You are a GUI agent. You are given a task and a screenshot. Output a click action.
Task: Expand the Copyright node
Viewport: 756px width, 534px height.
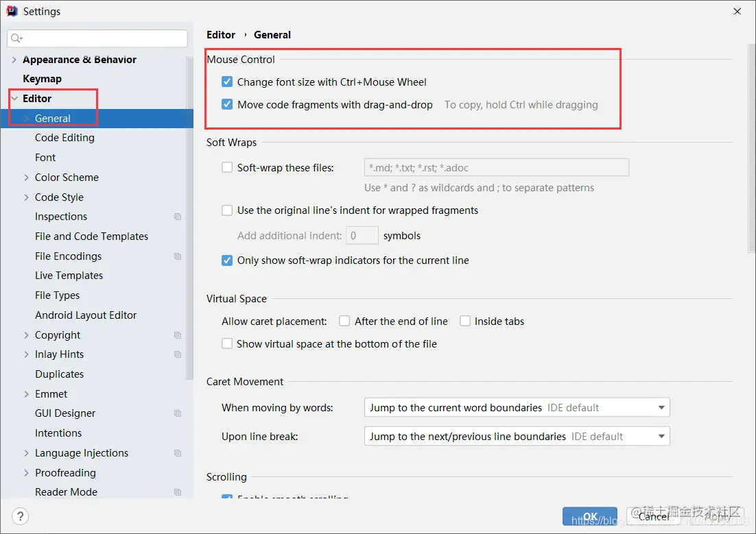coord(27,335)
